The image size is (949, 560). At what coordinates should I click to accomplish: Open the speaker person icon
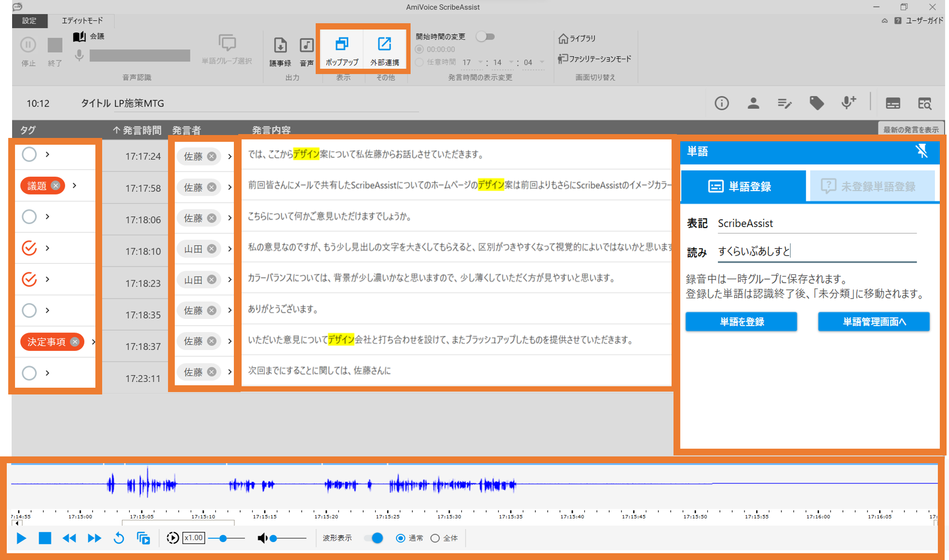click(x=753, y=103)
